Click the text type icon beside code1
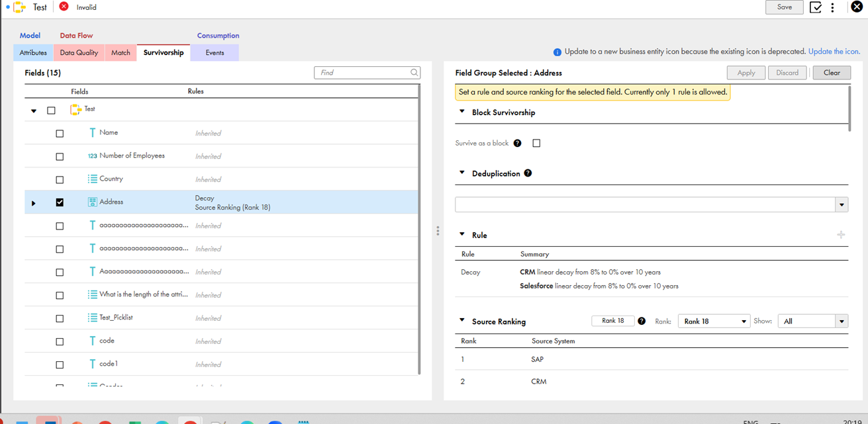Screen dimensions: 868x424 [x=93, y=364]
